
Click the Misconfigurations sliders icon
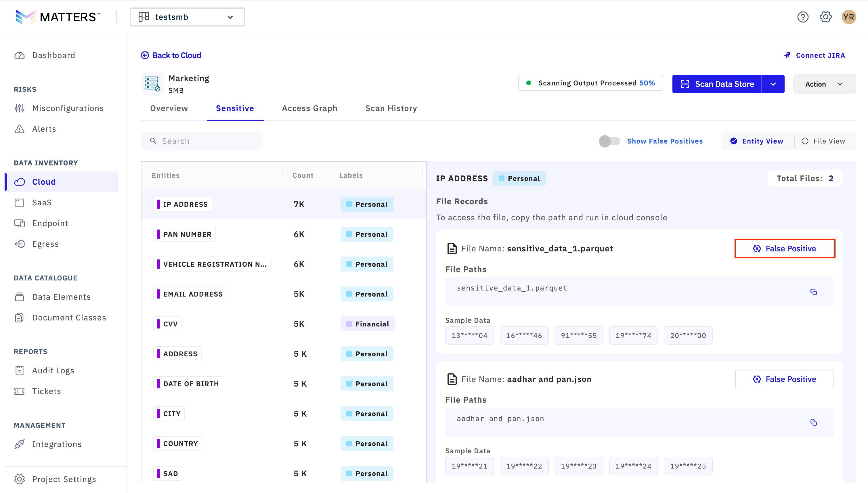(x=20, y=108)
